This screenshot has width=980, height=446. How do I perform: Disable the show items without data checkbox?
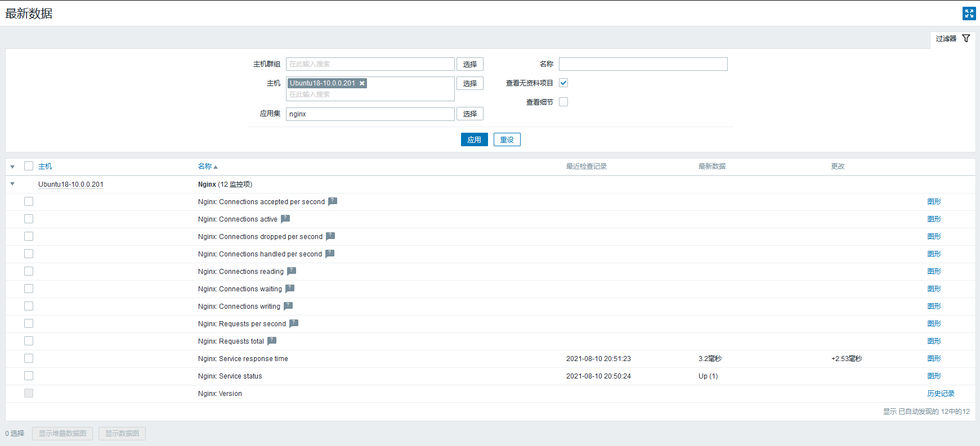tap(563, 83)
